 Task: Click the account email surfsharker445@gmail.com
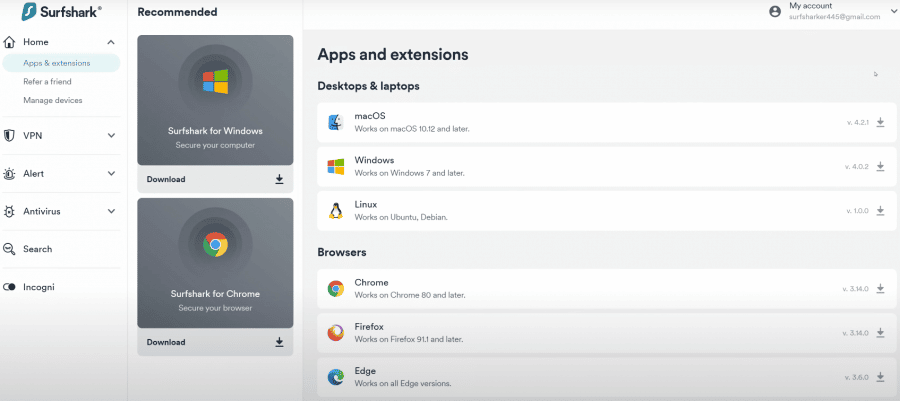[835, 17]
